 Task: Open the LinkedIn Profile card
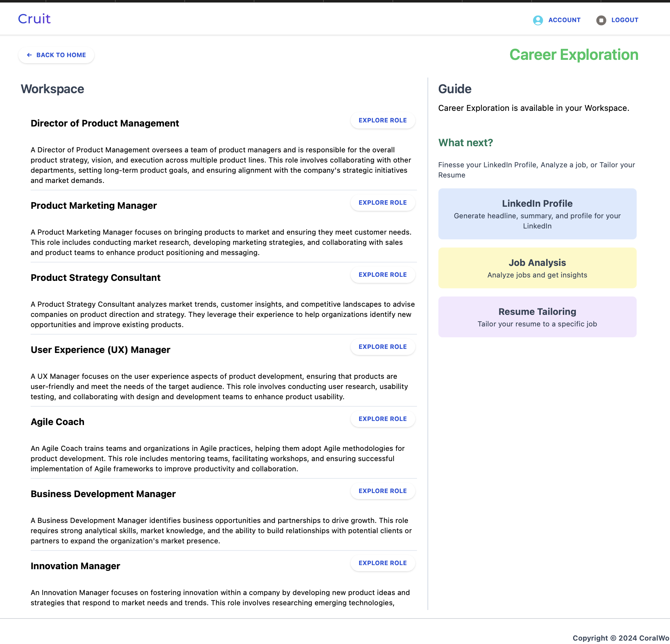(x=537, y=214)
